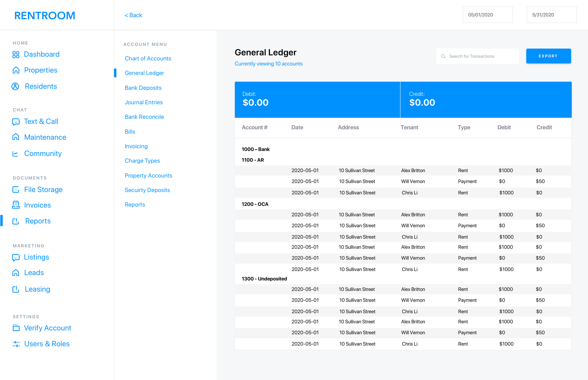Open Property Accounts
Image resolution: width=588 pixels, height=380 pixels.
coord(148,176)
